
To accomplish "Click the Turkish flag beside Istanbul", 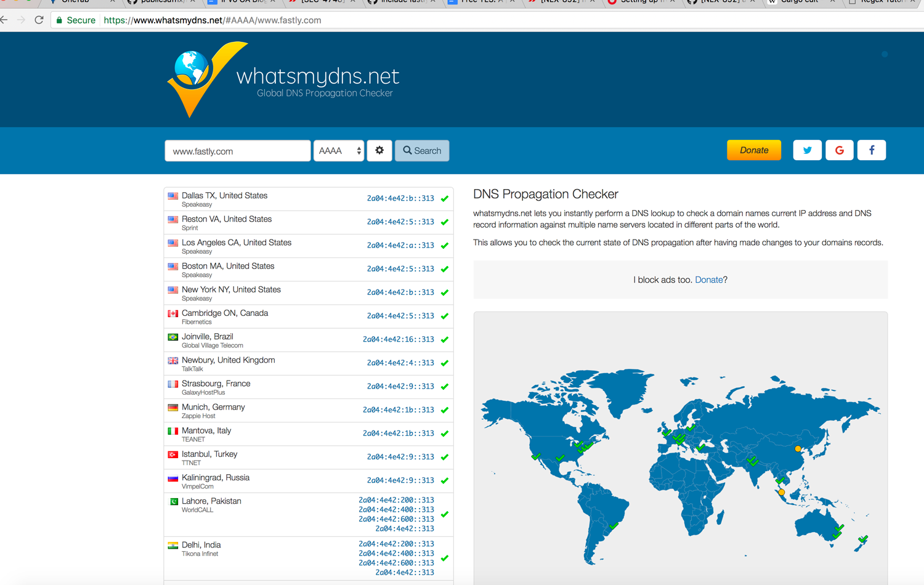I will [173, 454].
